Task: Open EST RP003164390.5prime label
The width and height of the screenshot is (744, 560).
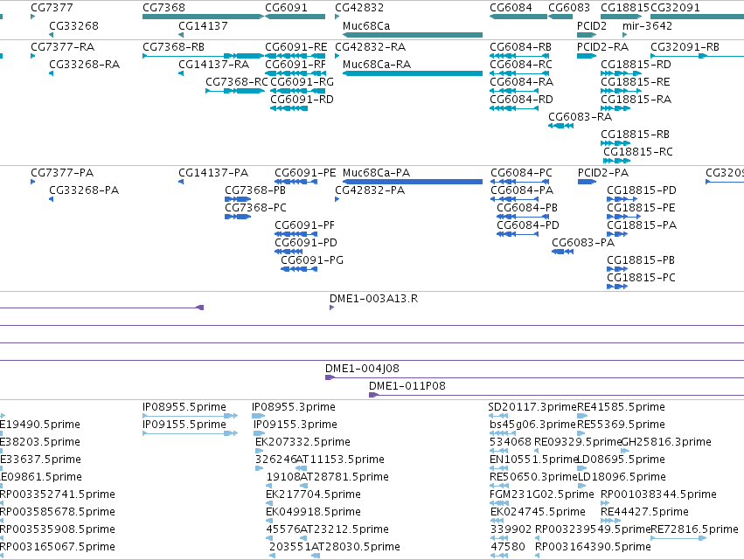Action: pos(593,547)
